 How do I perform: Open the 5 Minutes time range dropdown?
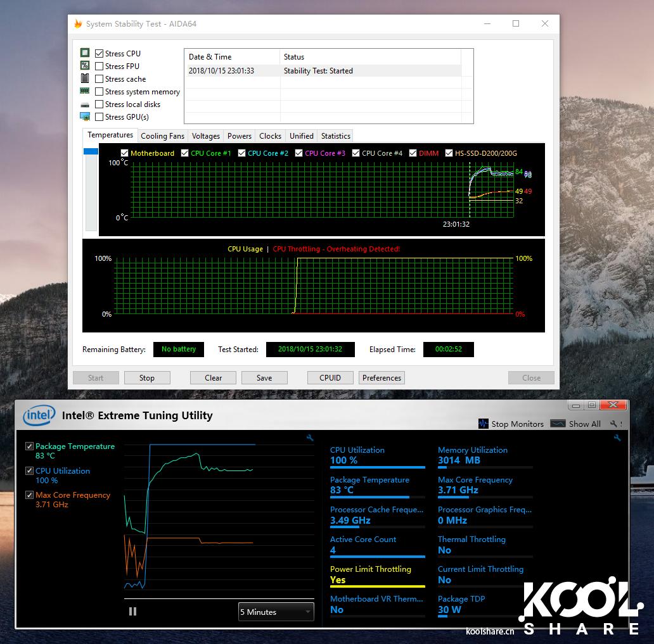(x=276, y=612)
